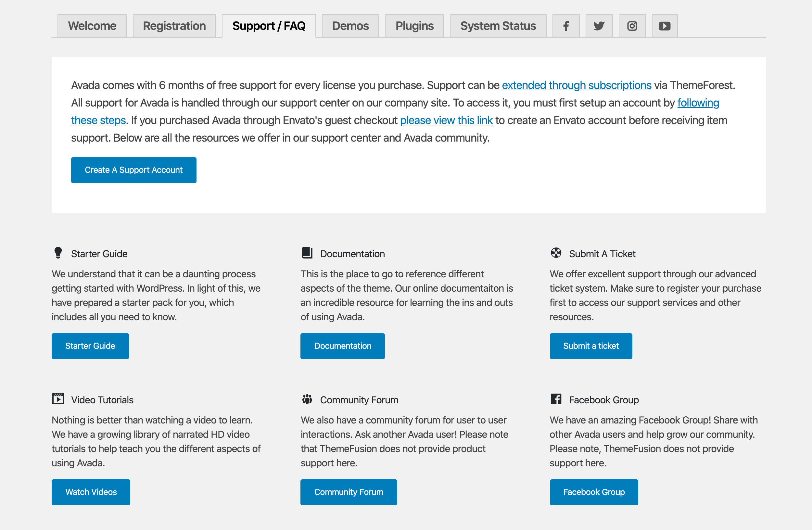This screenshot has height=530, width=812.
Task: Click the Video Tutorials heading text
Action: click(102, 400)
